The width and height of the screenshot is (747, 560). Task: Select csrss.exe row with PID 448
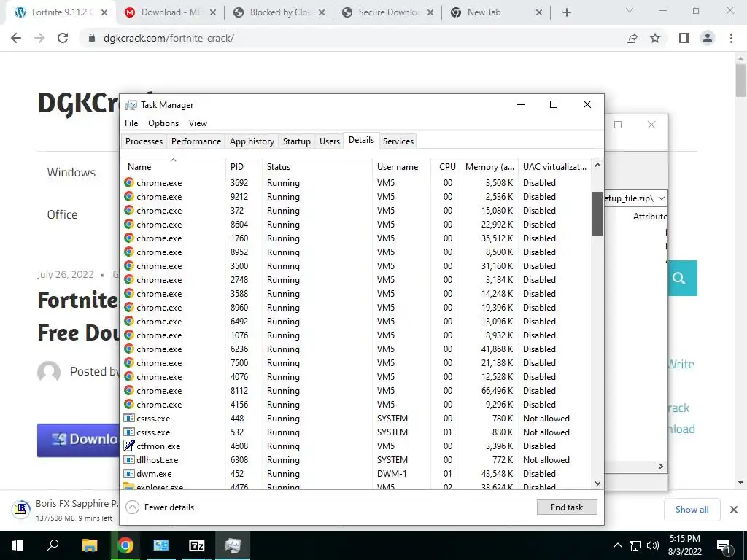[x=356, y=419]
